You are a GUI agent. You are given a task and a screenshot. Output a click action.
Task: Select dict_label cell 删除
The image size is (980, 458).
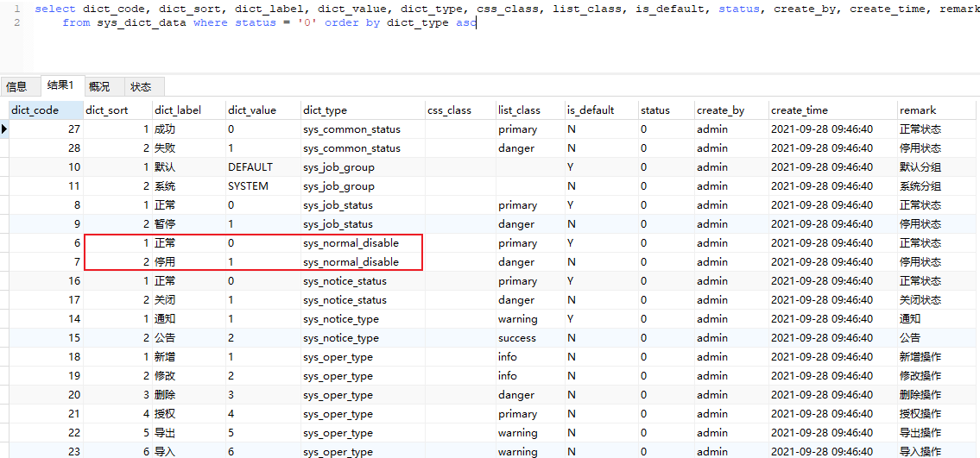pos(189,395)
